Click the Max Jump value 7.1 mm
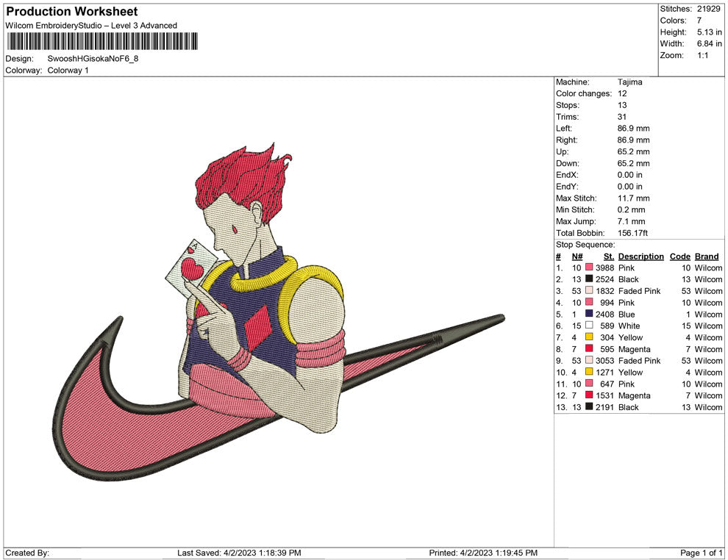This screenshot has width=728, height=560. coord(632,221)
